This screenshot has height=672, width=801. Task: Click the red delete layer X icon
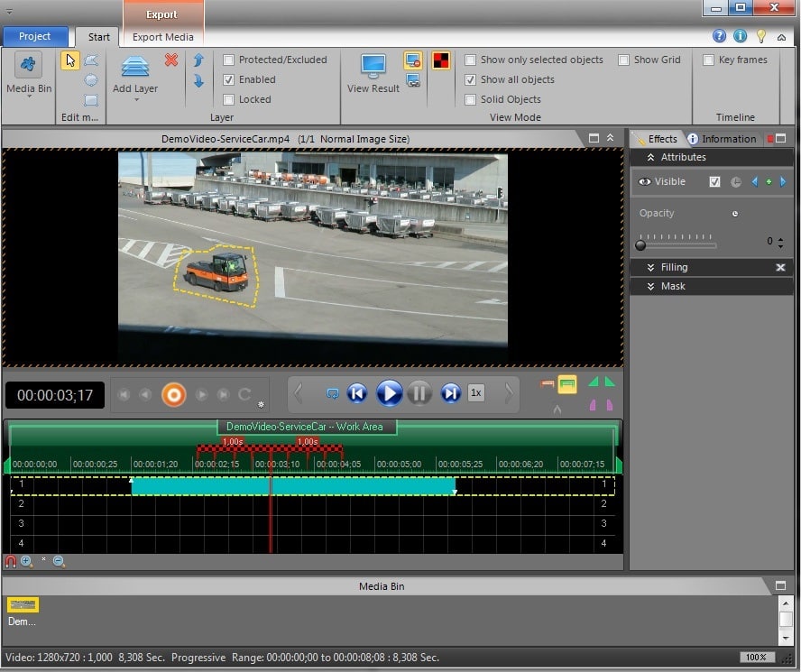pos(171,60)
